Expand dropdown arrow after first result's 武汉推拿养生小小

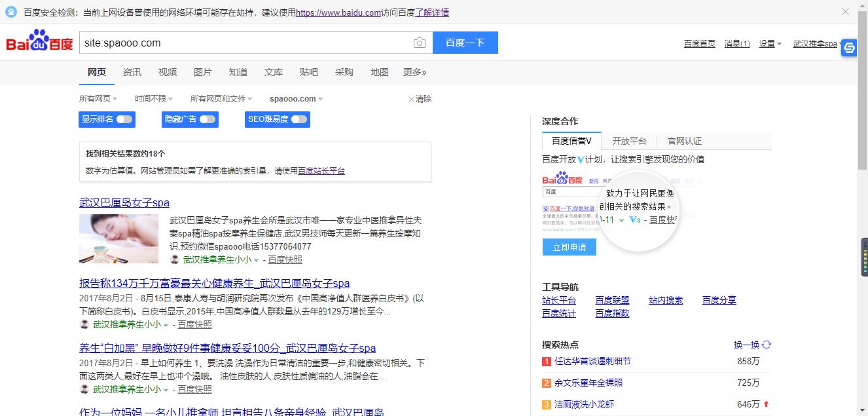[257, 260]
